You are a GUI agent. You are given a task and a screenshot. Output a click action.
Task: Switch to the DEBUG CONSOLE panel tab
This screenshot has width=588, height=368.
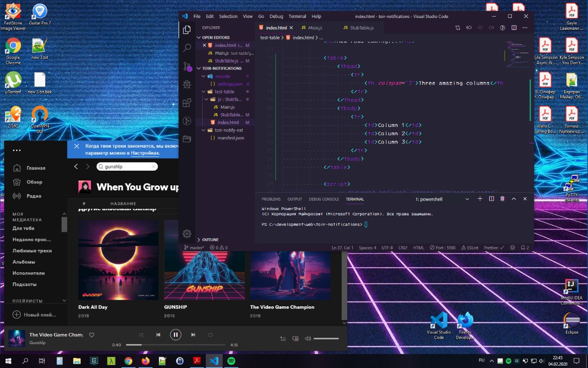tap(324, 199)
